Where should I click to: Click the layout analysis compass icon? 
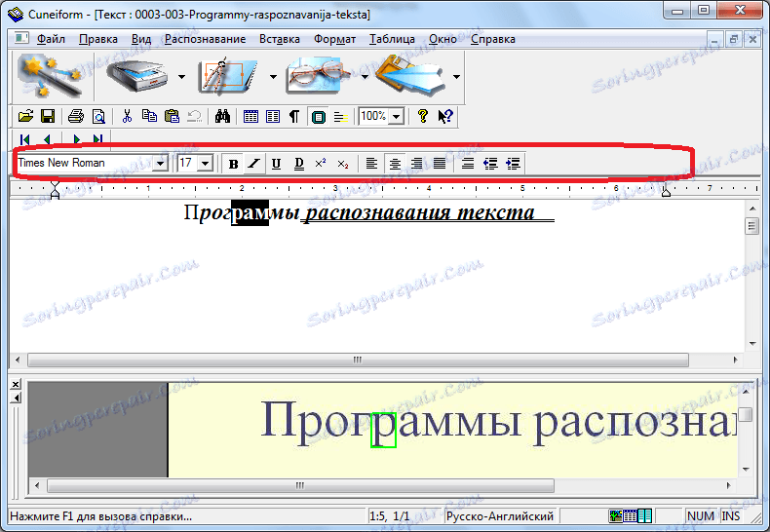pos(228,76)
